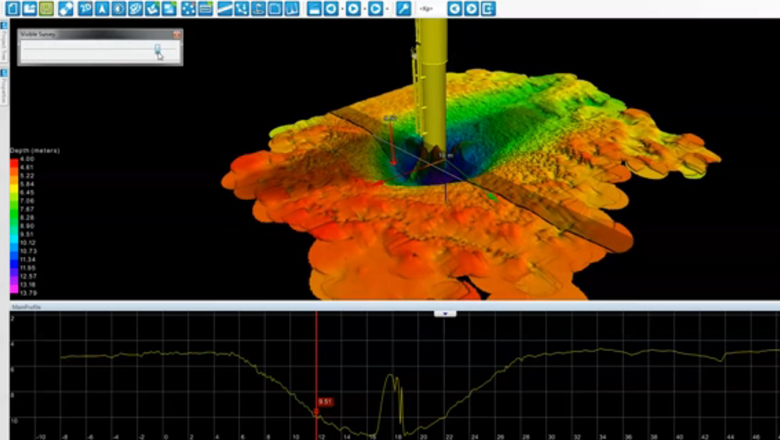This screenshot has width=780, height=440.
Task: Click the scattered points icon
Action: coord(187,9)
